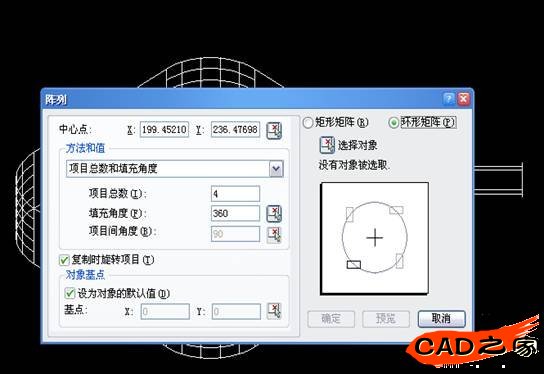The image size is (544, 374).
Task: Click the 'No objects selected' (没有对象被选取) text
Action: [x=355, y=165]
